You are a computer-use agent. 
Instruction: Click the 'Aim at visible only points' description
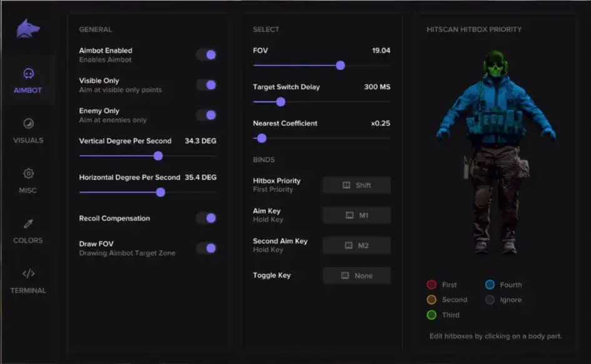(x=120, y=89)
